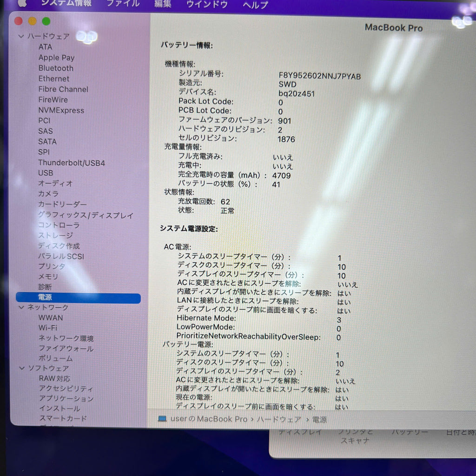Click 電源 in the path bar
This screenshot has width=476, height=476.
[320, 420]
